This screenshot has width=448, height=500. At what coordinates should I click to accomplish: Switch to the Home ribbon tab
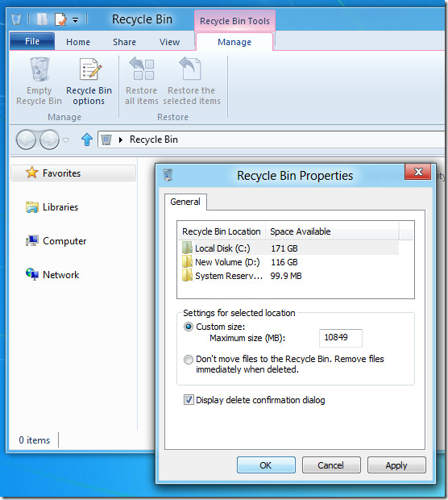[78, 42]
